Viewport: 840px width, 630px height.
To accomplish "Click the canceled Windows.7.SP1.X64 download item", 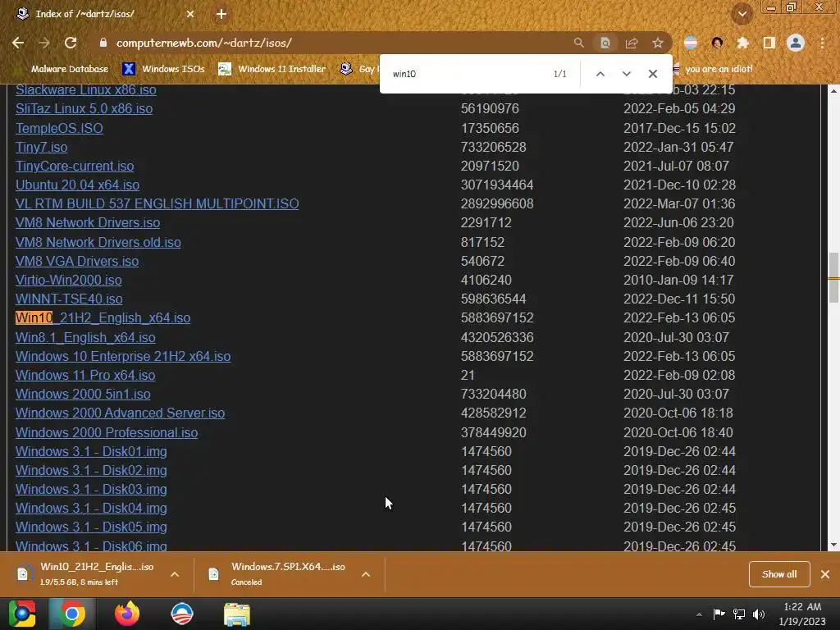I will click(279, 574).
